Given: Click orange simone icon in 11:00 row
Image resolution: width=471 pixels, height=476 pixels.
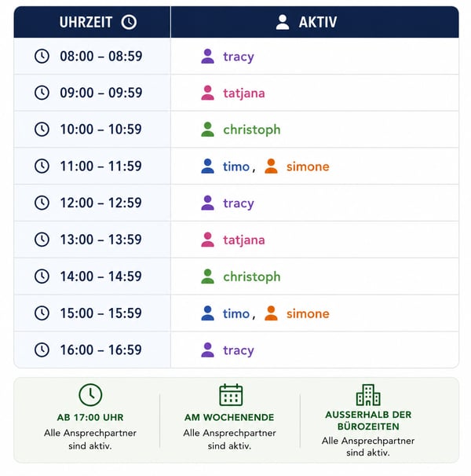Looking at the screenshot, I should tap(271, 167).
